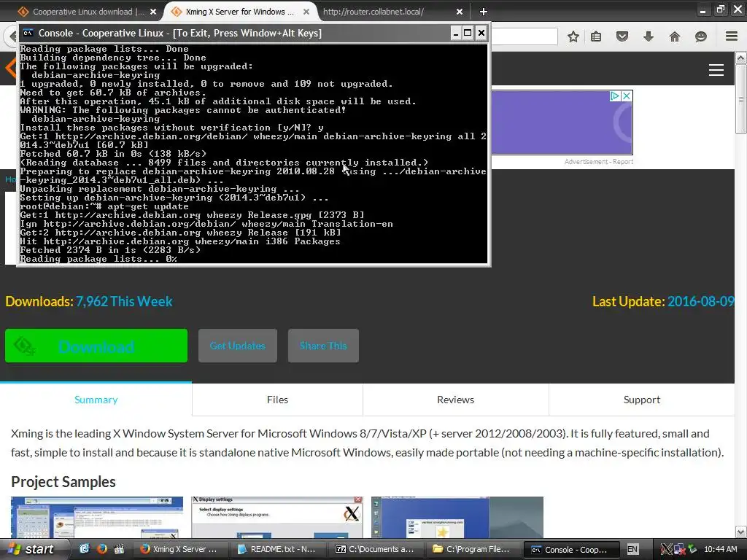Close the Xming X Server tab
This screenshot has height=560, width=747.
coord(307,12)
